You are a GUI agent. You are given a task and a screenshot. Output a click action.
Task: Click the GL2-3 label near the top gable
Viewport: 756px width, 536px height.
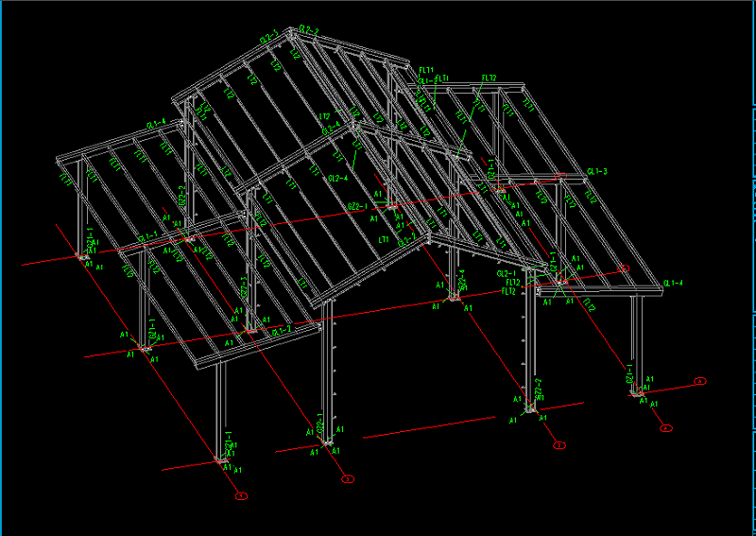pyautogui.click(x=268, y=36)
